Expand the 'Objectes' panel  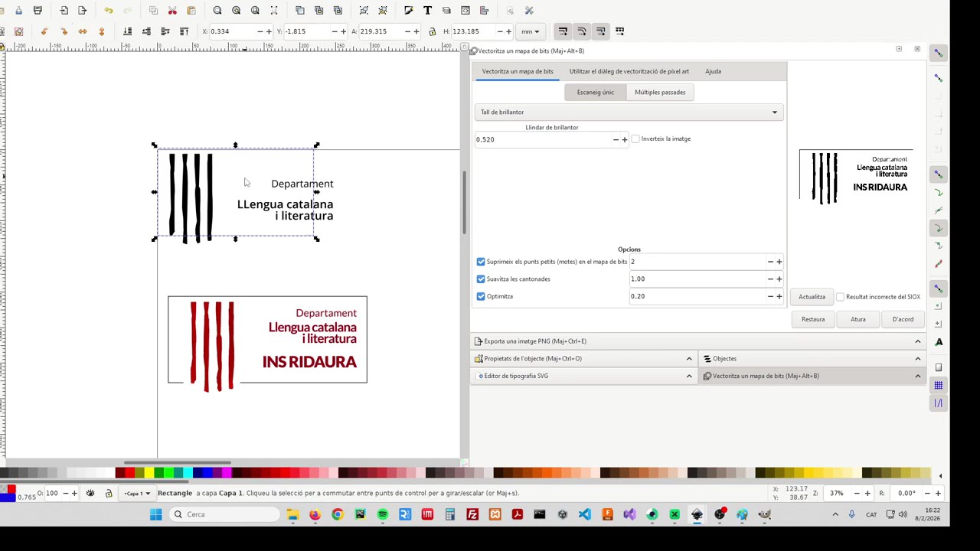click(812, 358)
